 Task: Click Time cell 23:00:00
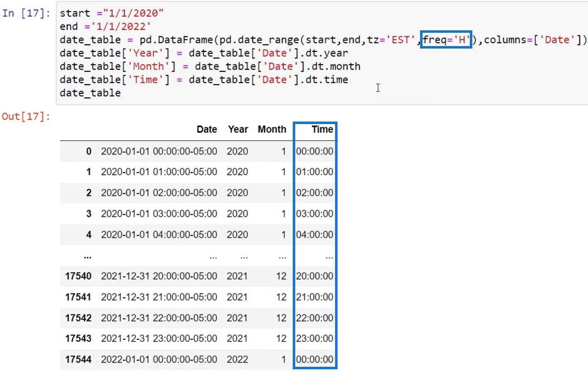point(315,339)
